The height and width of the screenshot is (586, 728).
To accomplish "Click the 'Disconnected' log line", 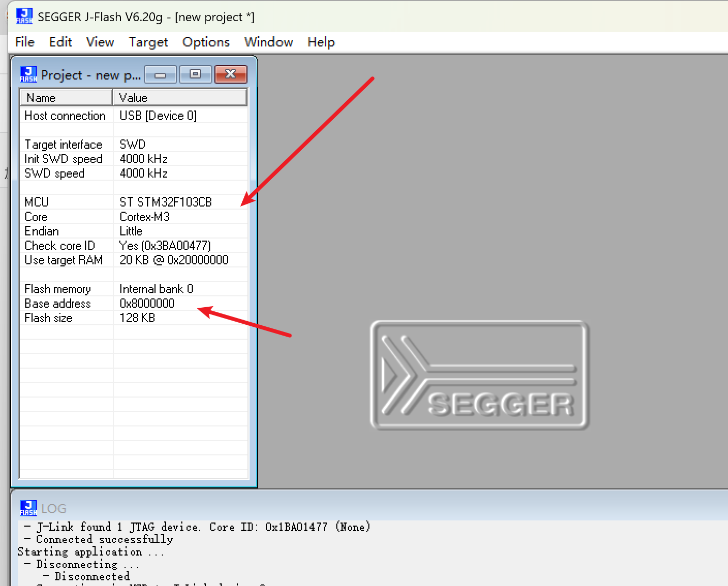I will tap(86, 577).
